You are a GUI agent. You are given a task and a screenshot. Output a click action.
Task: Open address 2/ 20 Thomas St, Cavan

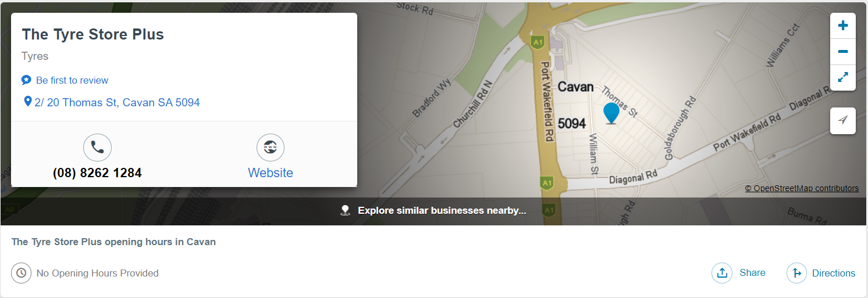pos(117,103)
